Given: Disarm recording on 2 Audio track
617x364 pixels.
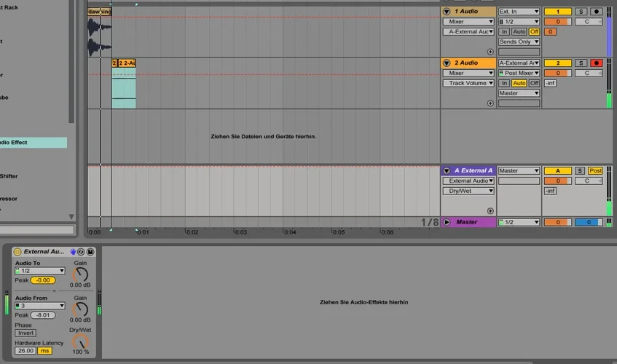Looking at the screenshot, I should [597, 63].
